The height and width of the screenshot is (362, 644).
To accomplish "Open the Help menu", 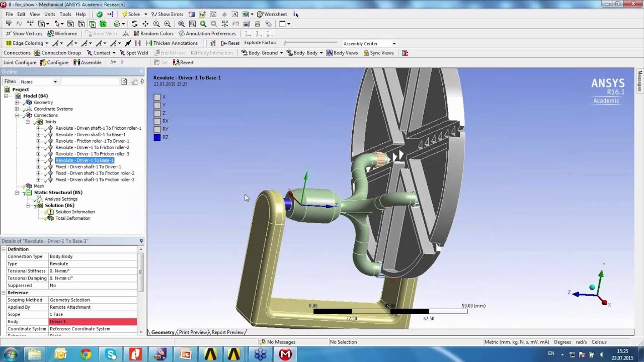I will click(x=80, y=14).
